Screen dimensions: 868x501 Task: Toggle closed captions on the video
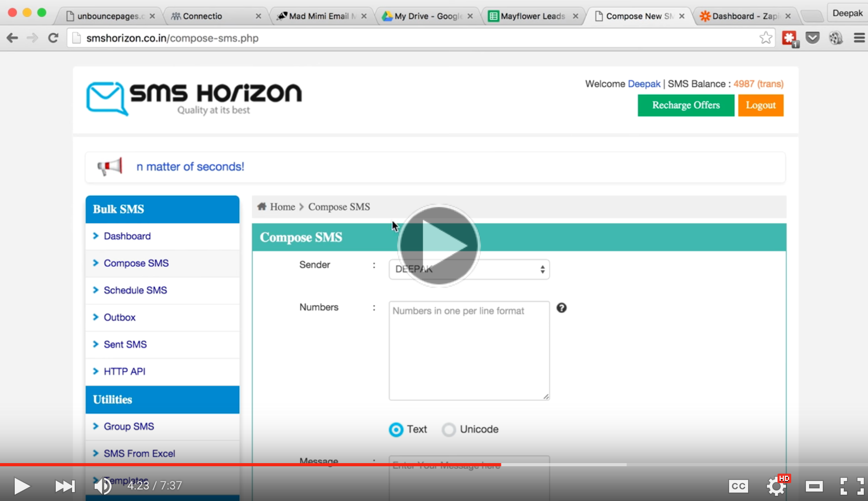(739, 486)
